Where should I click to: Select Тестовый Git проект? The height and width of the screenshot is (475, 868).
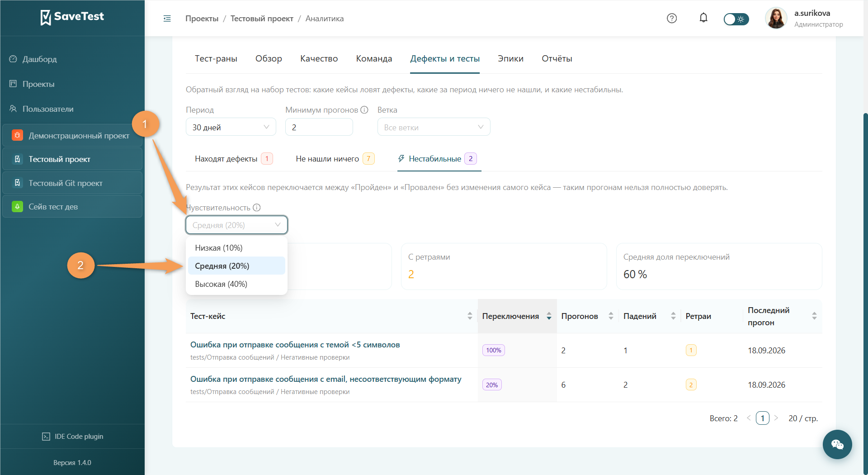[x=72, y=183]
